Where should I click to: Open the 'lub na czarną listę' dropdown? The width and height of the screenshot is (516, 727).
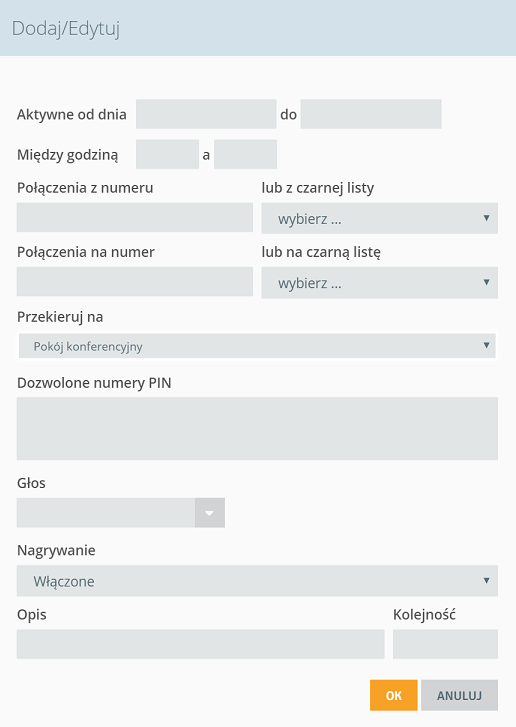pos(380,282)
